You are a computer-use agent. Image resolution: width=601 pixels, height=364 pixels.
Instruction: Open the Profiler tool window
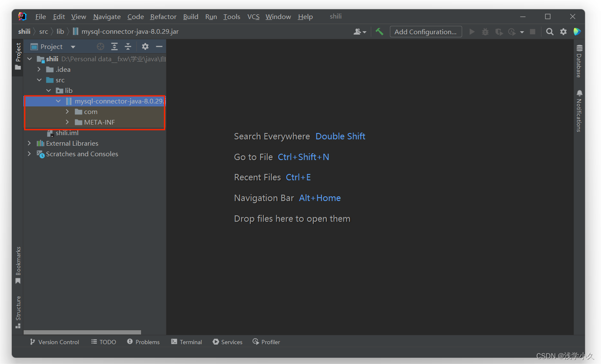pos(267,342)
